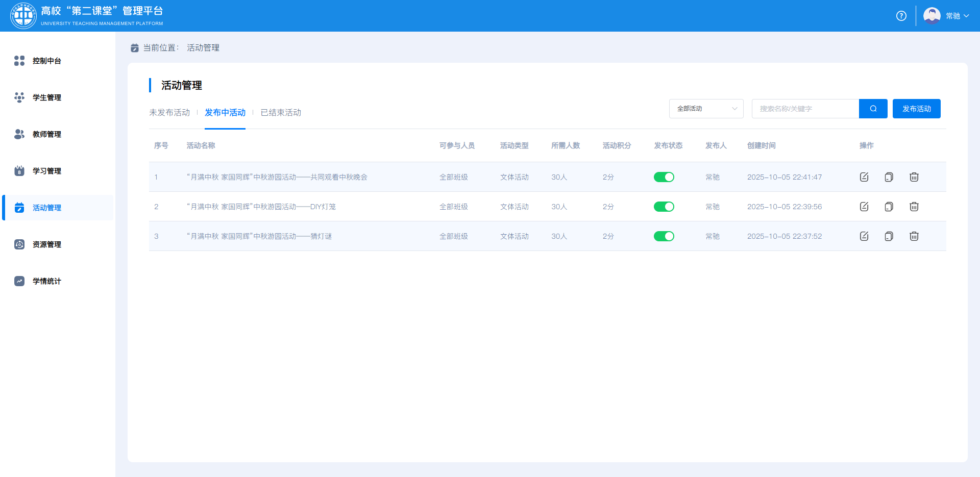Viewport: 980px width, 477px height.
Task: Open the 全部活动 filter dropdown
Action: coord(706,109)
